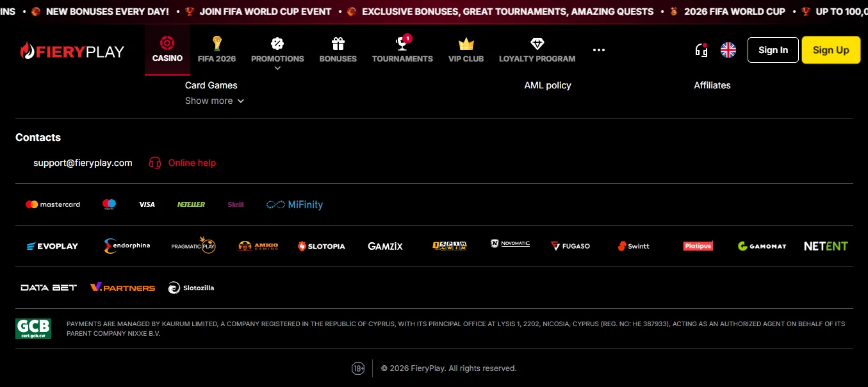Click the Amigo Gaming provider logo
868x387 pixels.
point(258,246)
